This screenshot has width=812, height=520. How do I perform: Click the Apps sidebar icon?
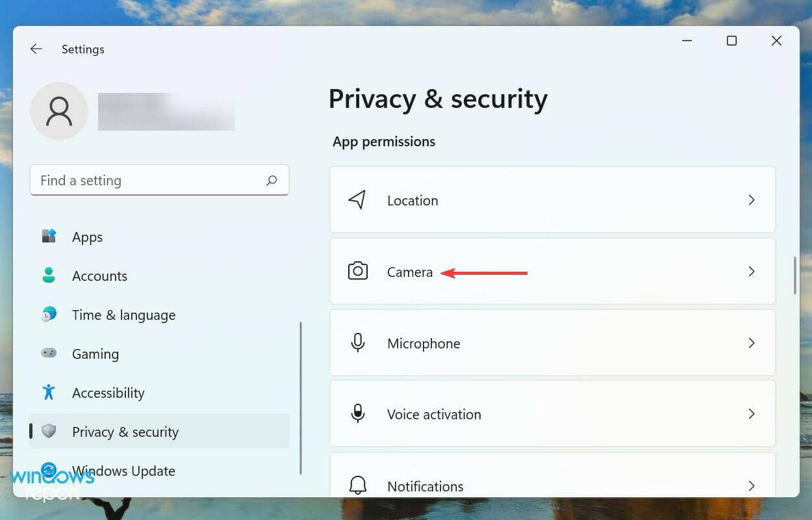pos(49,237)
